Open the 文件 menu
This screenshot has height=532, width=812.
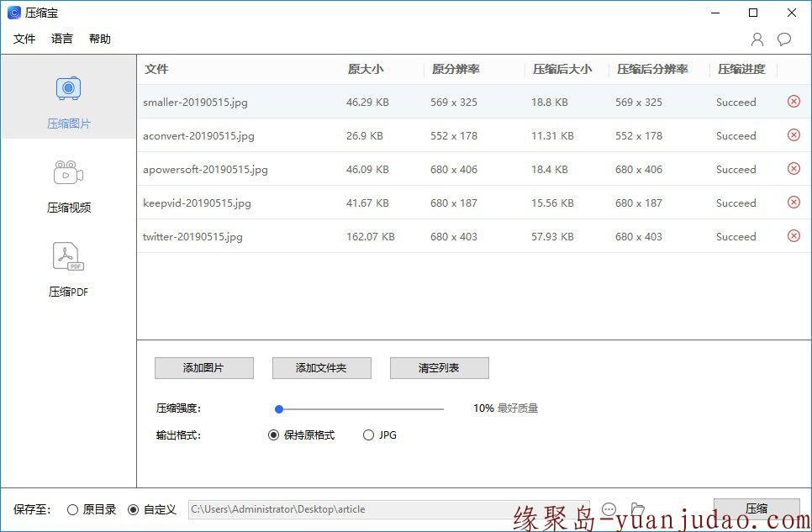(x=24, y=39)
